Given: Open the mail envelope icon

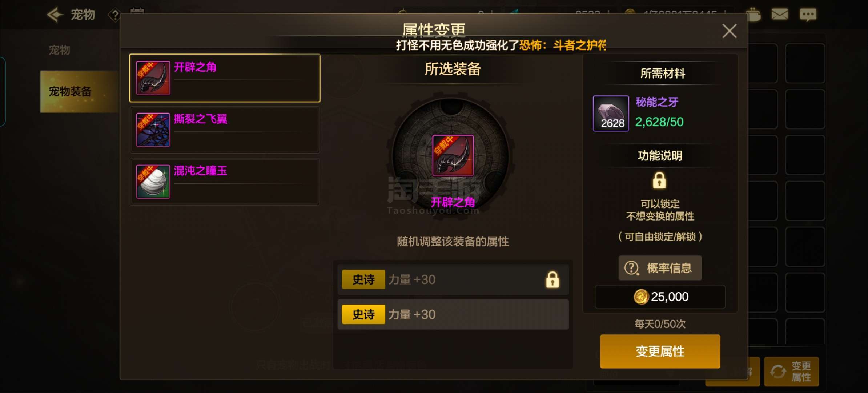Looking at the screenshot, I should click(780, 15).
